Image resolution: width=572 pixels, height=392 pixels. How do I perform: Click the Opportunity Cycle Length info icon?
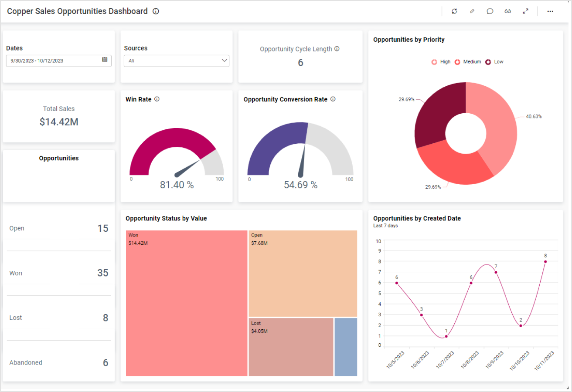337,49
